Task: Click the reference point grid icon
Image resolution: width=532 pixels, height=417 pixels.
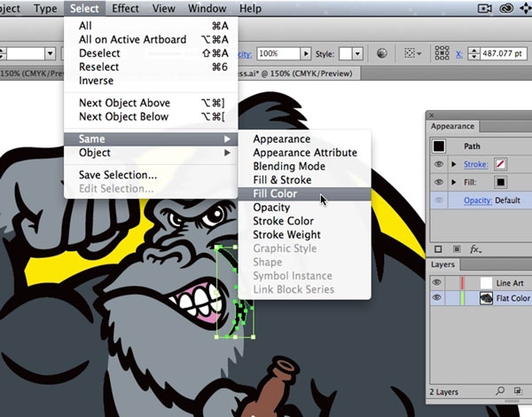Action: click(x=442, y=54)
